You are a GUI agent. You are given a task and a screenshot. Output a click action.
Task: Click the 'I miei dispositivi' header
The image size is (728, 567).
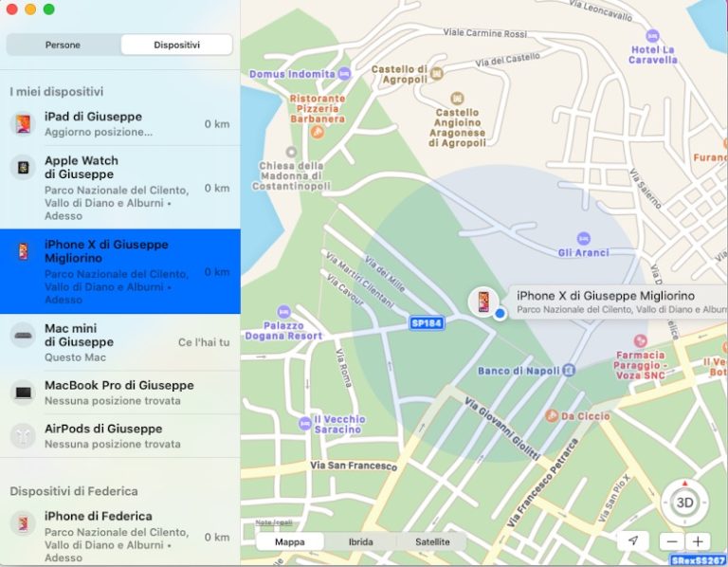click(x=57, y=91)
